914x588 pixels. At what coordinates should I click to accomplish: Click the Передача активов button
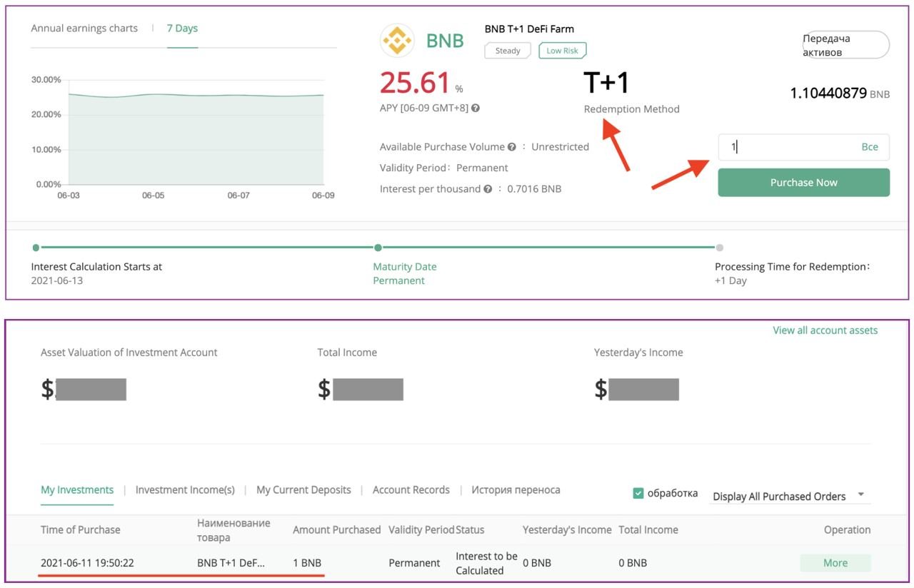[845, 45]
